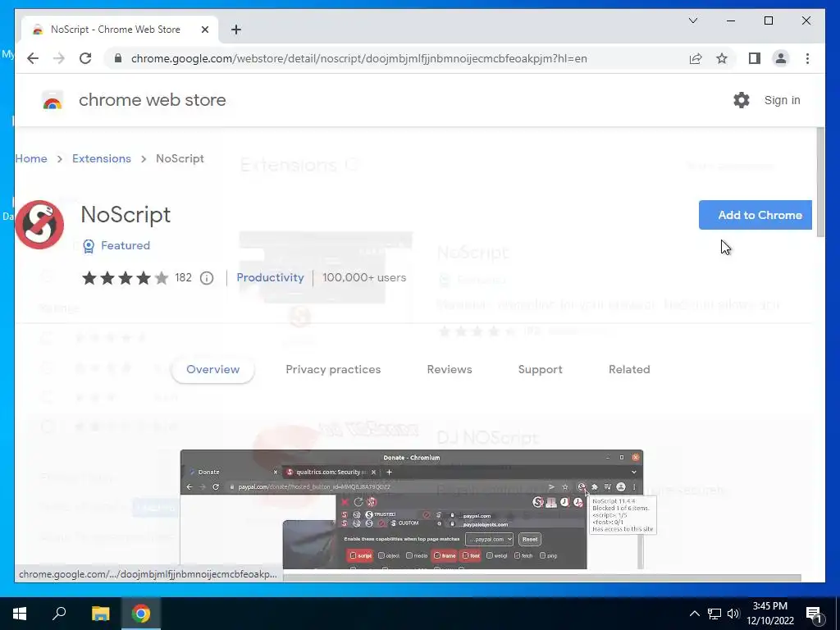This screenshot has height=630, width=840.
Task: Show hidden system tray icons
Action: tap(694, 614)
